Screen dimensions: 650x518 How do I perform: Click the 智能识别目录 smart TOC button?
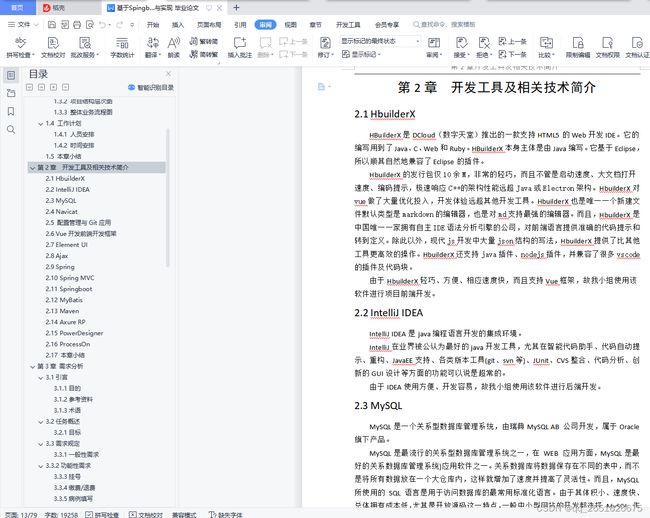pos(151,87)
